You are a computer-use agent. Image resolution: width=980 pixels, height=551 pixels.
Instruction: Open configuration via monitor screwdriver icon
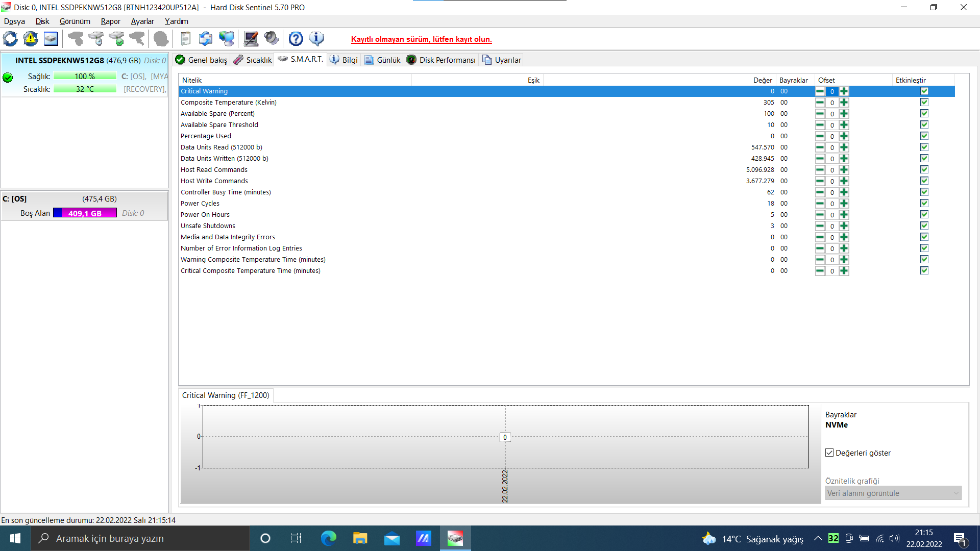(x=251, y=39)
